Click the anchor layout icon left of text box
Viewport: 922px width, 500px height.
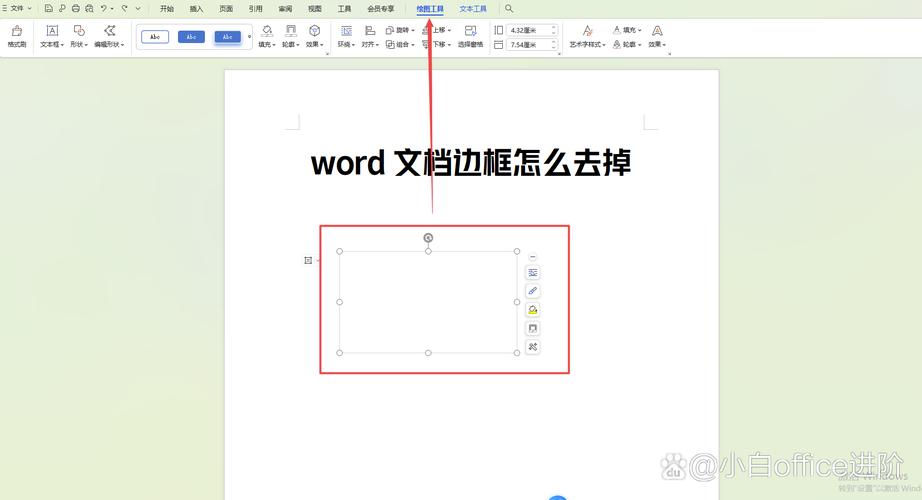308,260
